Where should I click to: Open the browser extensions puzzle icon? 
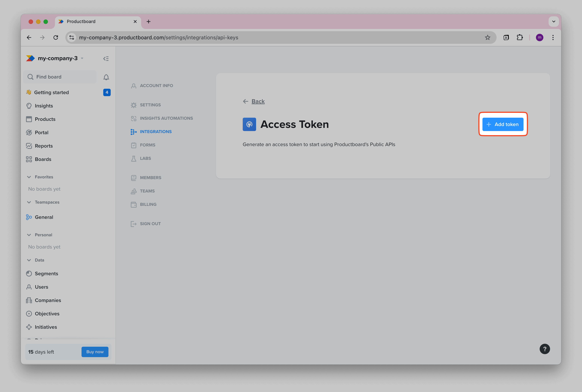click(519, 37)
